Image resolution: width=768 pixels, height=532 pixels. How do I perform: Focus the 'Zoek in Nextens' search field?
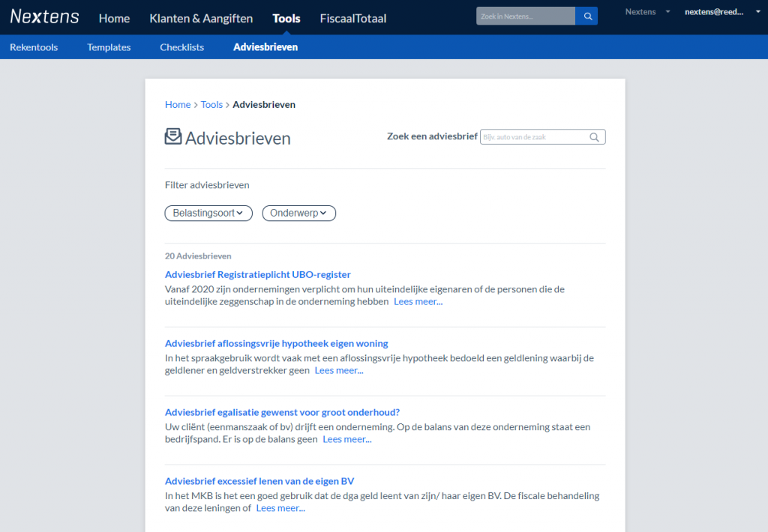coord(526,16)
